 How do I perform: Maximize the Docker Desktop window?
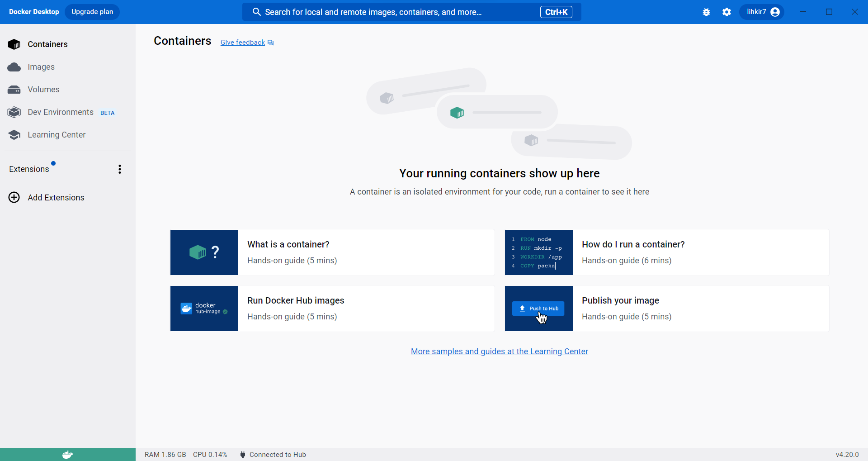point(829,12)
